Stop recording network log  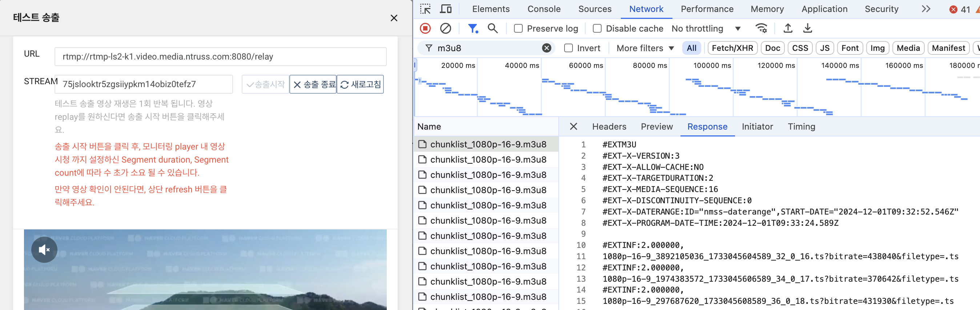(425, 28)
